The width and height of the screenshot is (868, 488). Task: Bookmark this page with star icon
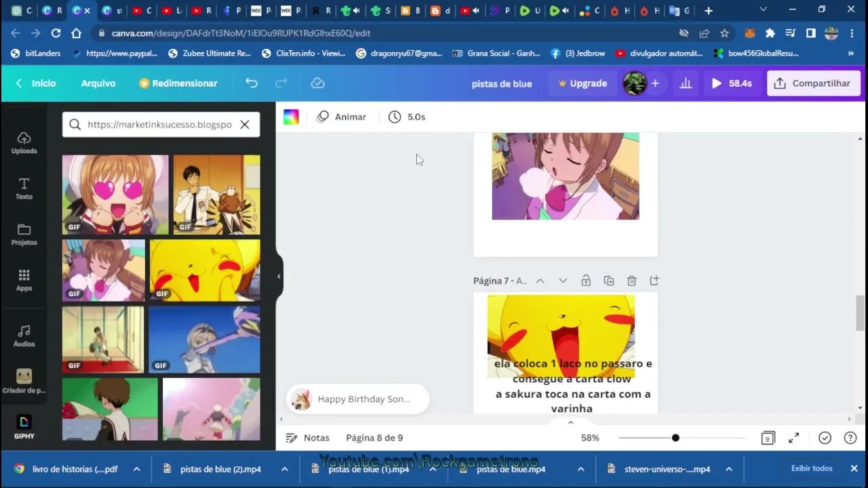coord(724,33)
